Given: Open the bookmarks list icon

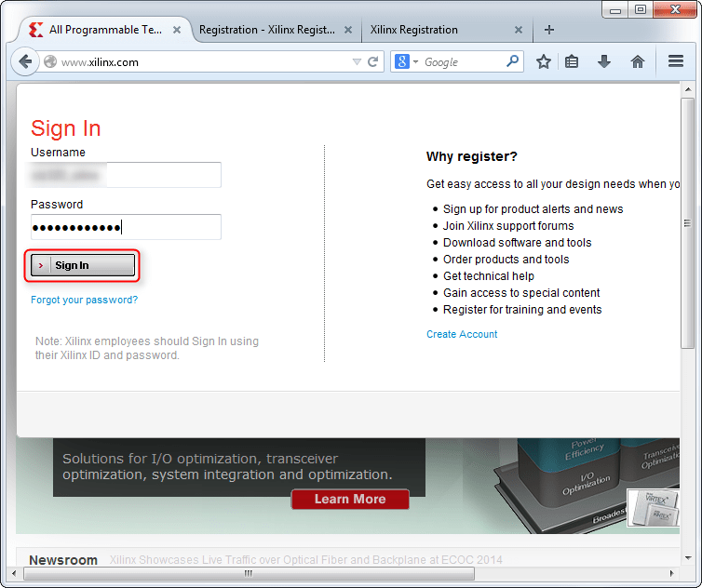Looking at the screenshot, I should [x=573, y=62].
